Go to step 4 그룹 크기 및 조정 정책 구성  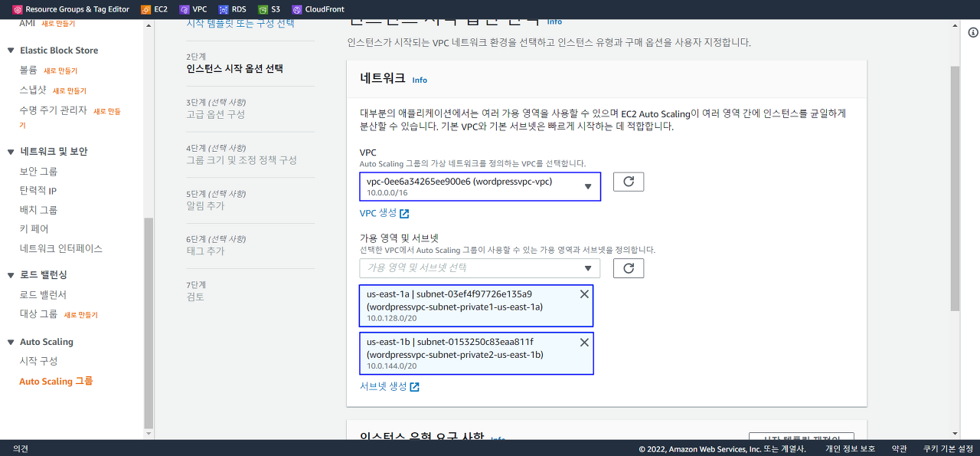(241, 160)
